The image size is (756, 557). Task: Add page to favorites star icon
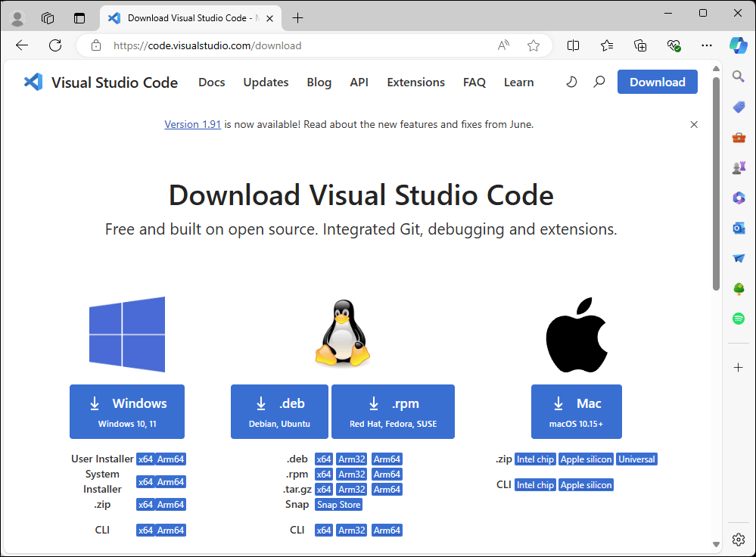coord(534,45)
